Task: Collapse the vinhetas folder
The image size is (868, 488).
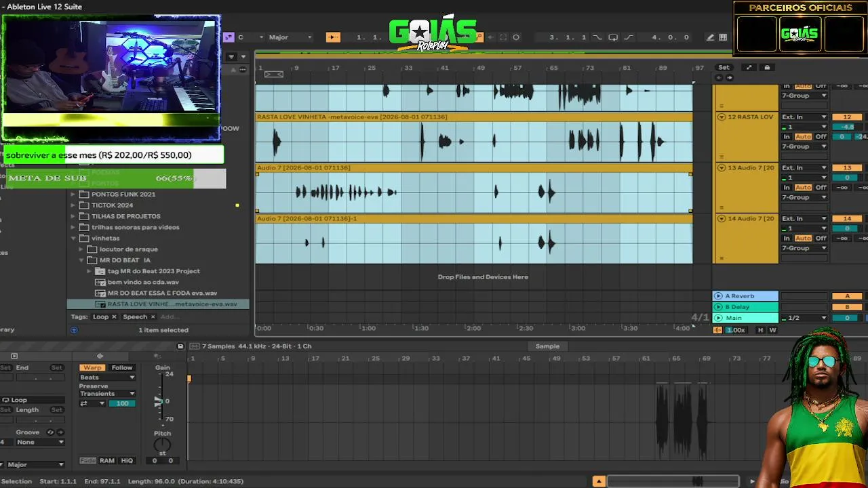Action: pyautogui.click(x=73, y=239)
